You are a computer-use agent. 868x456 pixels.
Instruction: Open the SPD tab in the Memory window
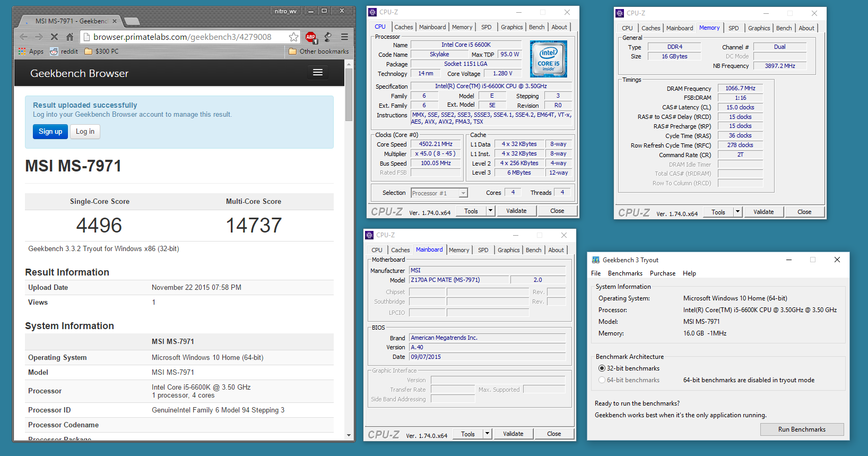734,28
